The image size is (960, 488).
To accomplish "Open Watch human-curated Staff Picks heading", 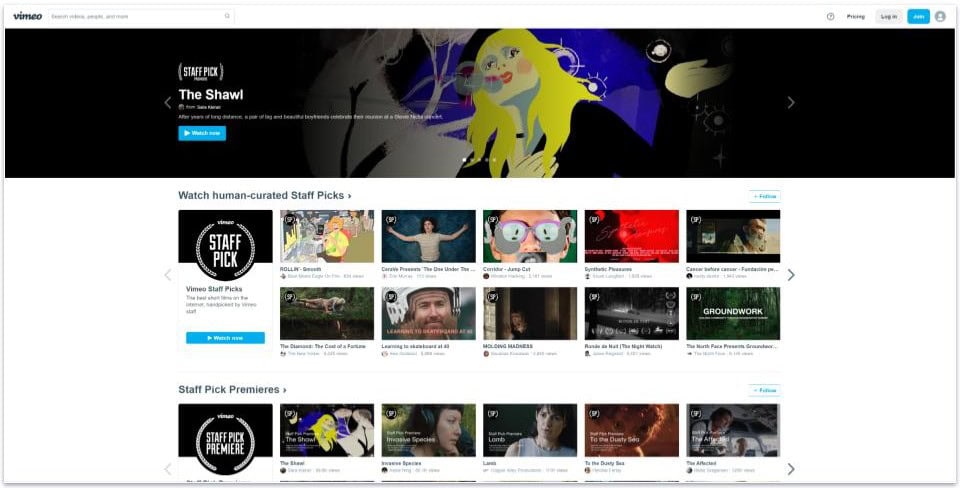I will 264,195.
